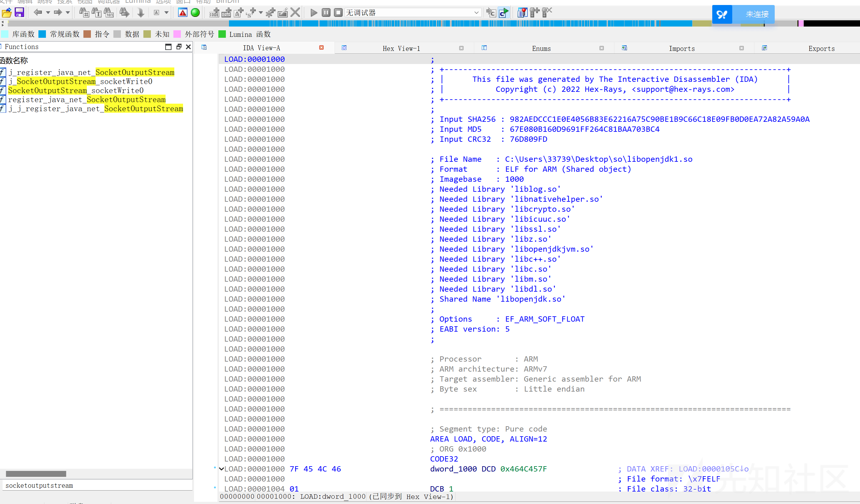Screen dimensions: 860x504
Task: Close the Hex View-1 tab
Action: (x=461, y=48)
